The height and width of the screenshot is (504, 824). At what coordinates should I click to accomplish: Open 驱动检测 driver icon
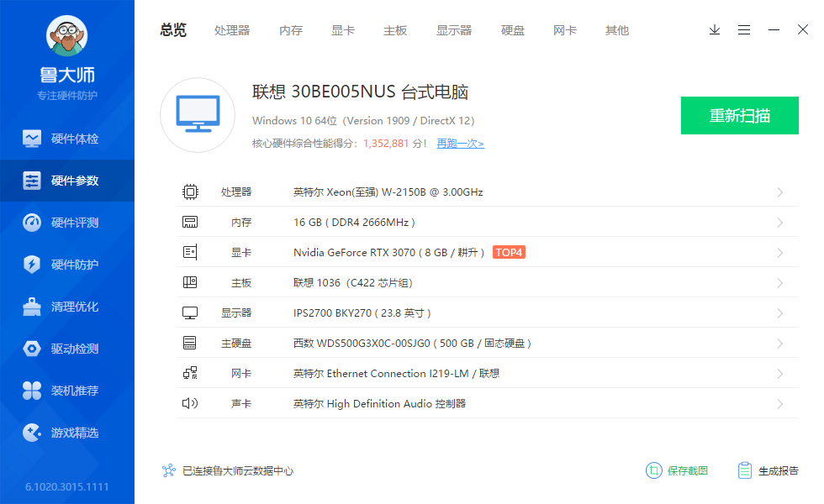point(32,349)
